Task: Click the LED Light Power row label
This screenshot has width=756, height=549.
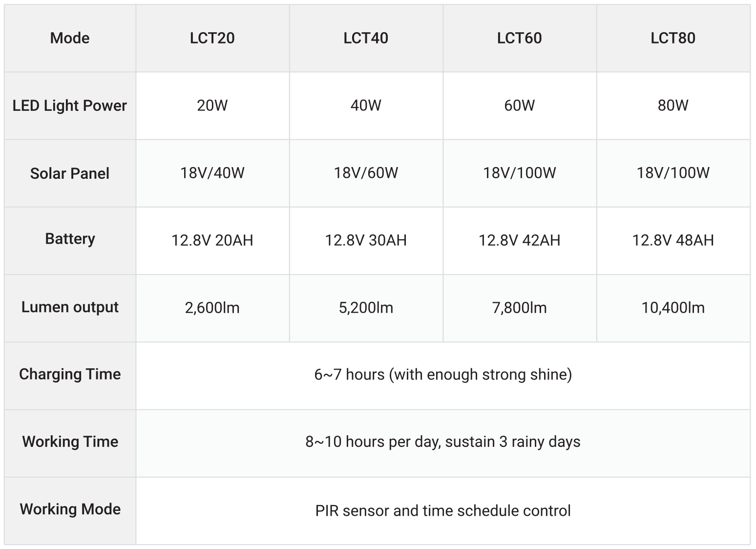Action: click(x=70, y=106)
